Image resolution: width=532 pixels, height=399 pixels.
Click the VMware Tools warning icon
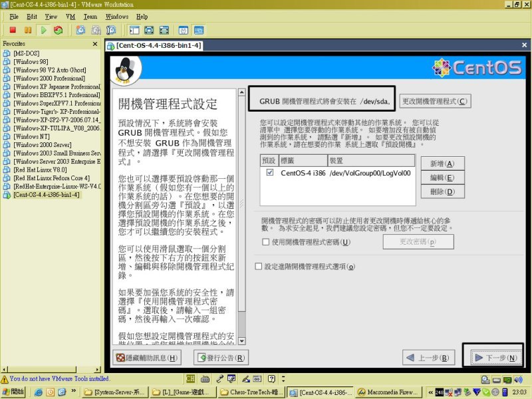(5, 379)
